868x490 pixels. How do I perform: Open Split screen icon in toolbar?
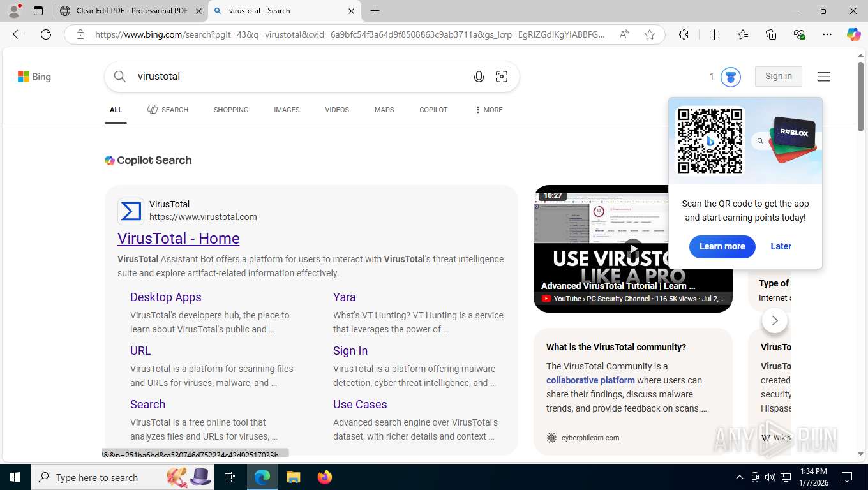click(715, 34)
